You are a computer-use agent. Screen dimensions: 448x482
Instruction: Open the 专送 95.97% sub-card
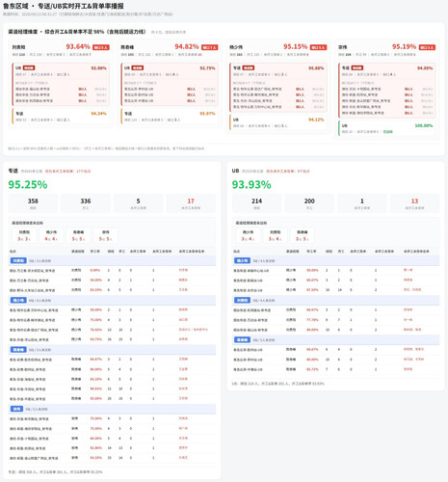[x=170, y=117]
